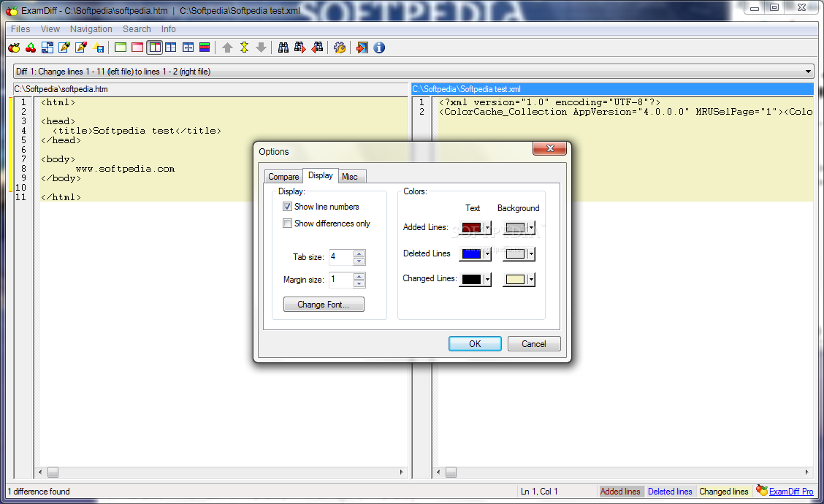The width and height of the screenshot is (824, 504).
Task: Click the Changed lines status bar legend
Action: [724, 492]
